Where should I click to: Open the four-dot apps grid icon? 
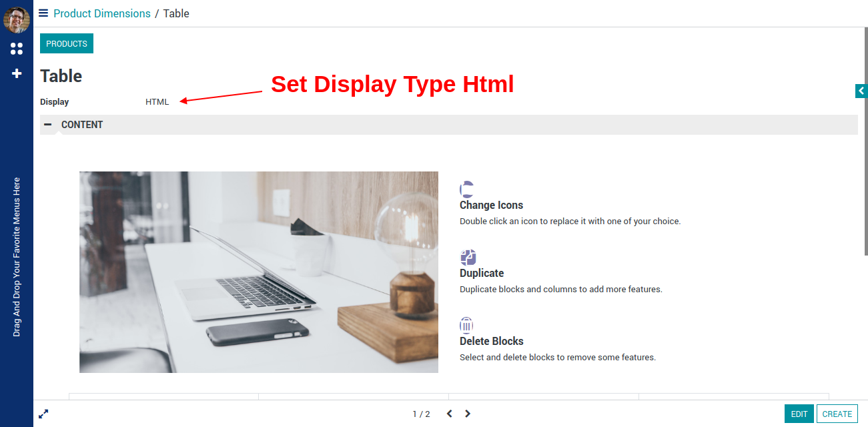[17, 49]
